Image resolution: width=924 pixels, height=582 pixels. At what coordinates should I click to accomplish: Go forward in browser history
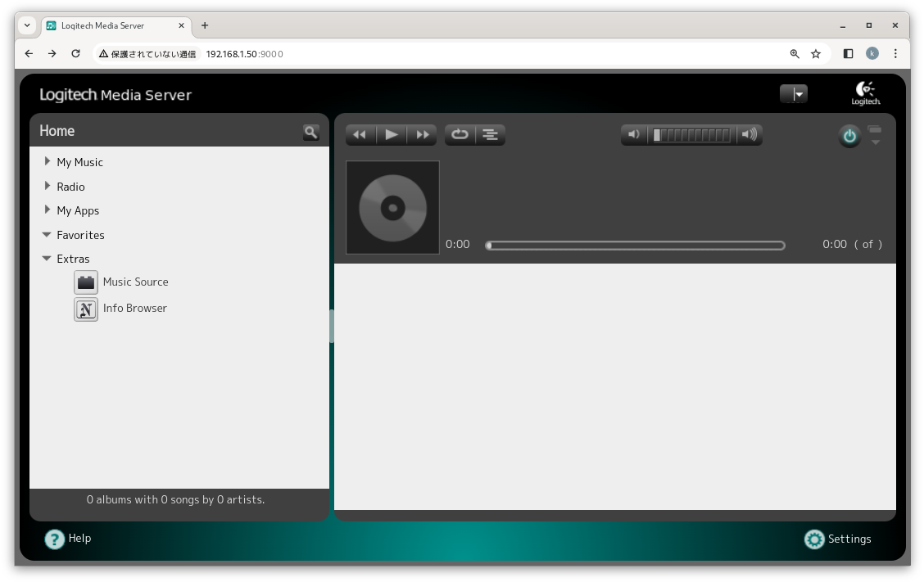[x=52, y=53]
